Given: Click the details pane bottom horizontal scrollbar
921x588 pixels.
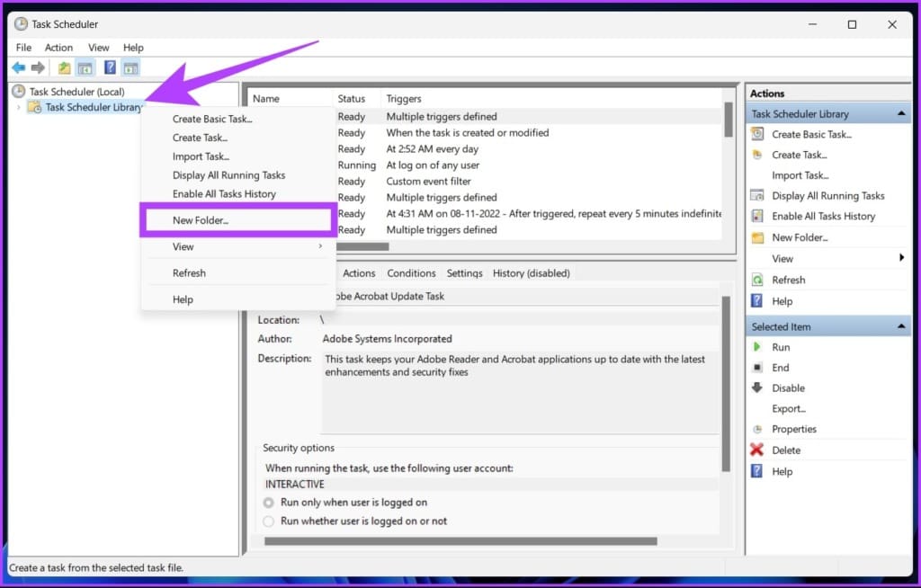Looking at the screenshot, I should tap(460, 541).
